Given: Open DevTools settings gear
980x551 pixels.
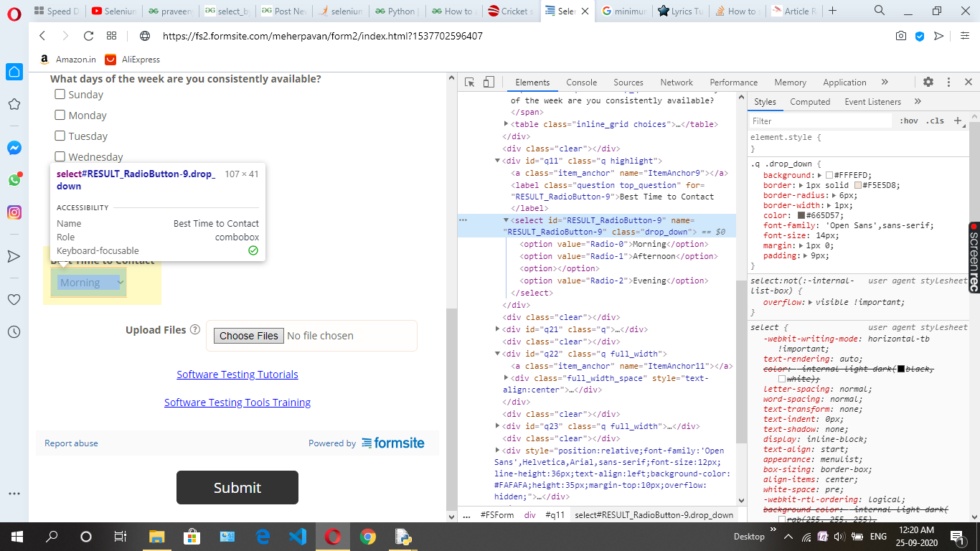Looking at the screenshot, I should (x=928, y=83).
